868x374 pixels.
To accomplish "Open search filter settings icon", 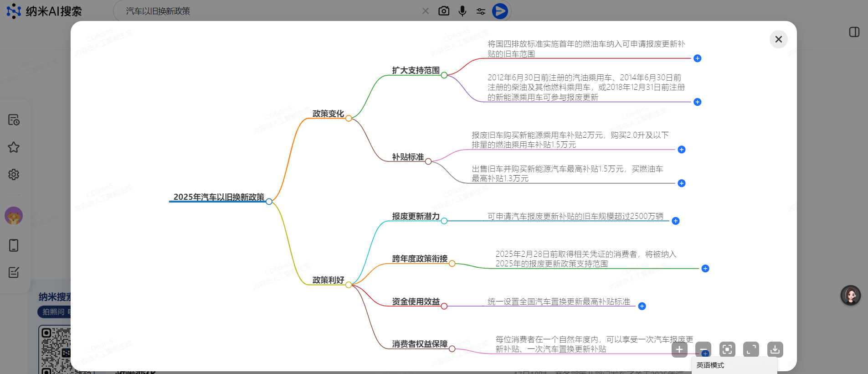I will [x=481, y=11].
